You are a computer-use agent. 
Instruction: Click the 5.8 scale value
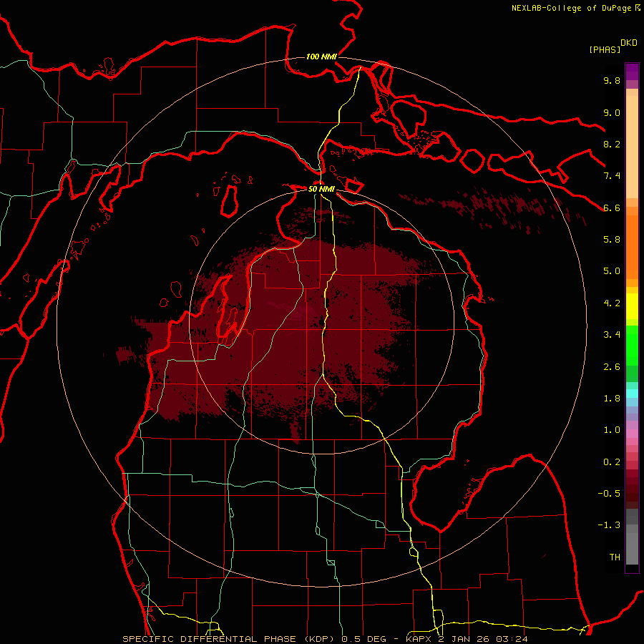pos(612,240)
